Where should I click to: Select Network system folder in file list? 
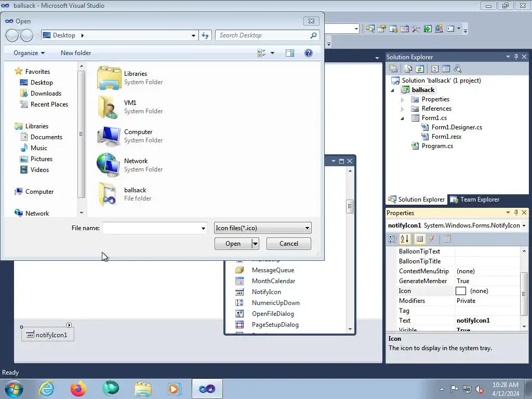pyautogui.click(x=130, y=165)
